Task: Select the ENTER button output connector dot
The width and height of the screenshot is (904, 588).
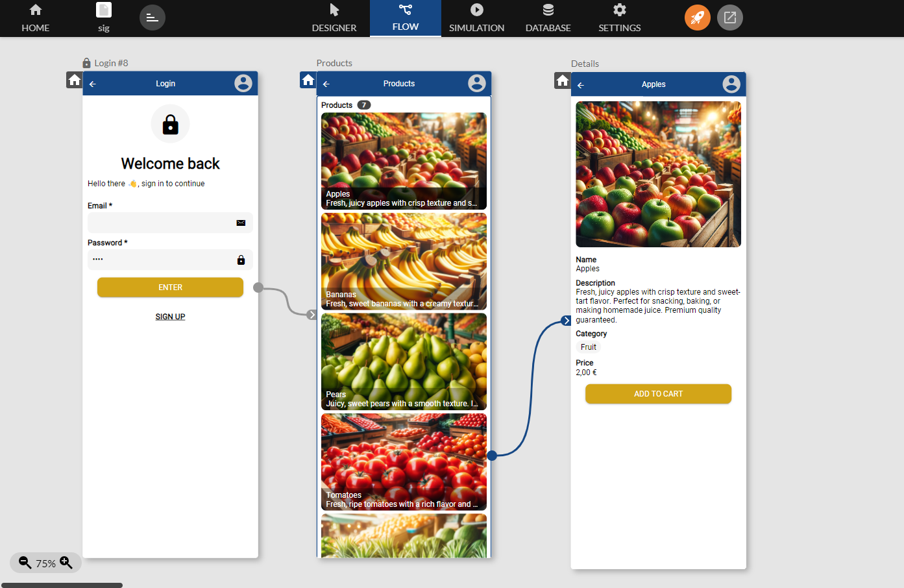Action: coord(258,288)
